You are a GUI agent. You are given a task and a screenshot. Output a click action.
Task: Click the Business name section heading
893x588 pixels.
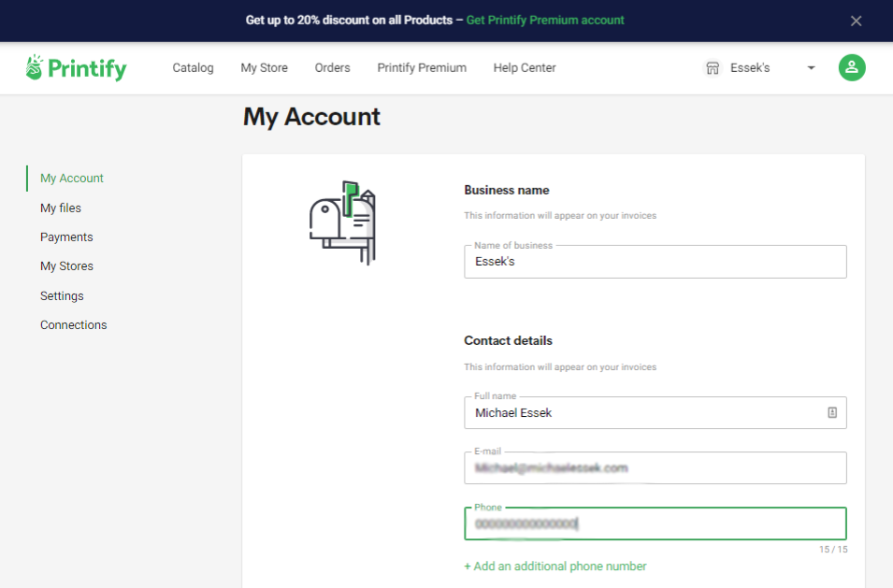coord(507,190)
